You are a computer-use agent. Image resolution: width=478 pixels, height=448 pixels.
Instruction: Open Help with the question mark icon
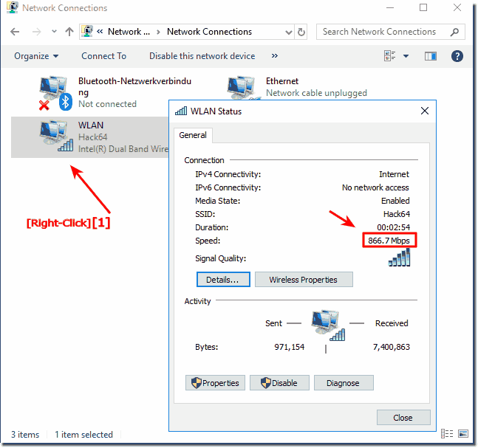click(x=457, y=56)
